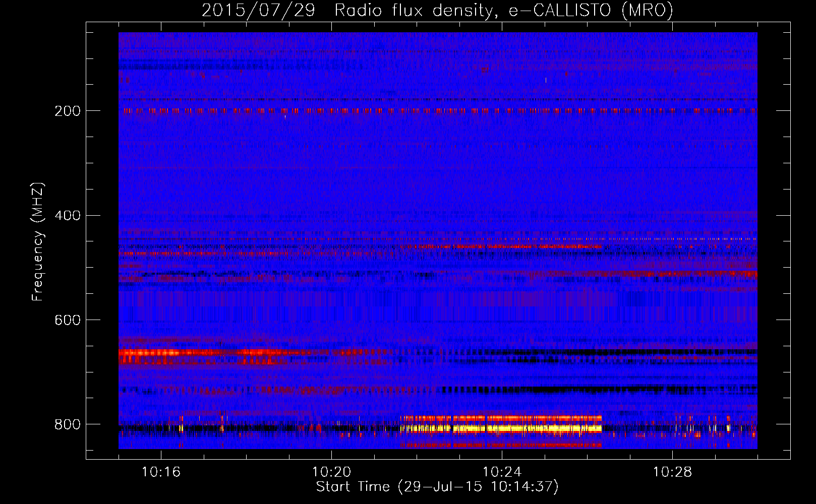Click the plot title '2015/07/29 Radio flux density'

point(438,10)
